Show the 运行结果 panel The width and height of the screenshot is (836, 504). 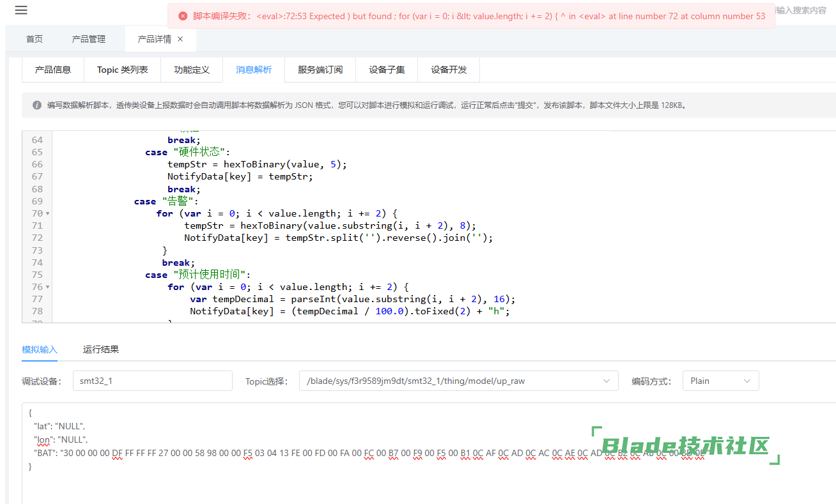[x=101, y=349]
